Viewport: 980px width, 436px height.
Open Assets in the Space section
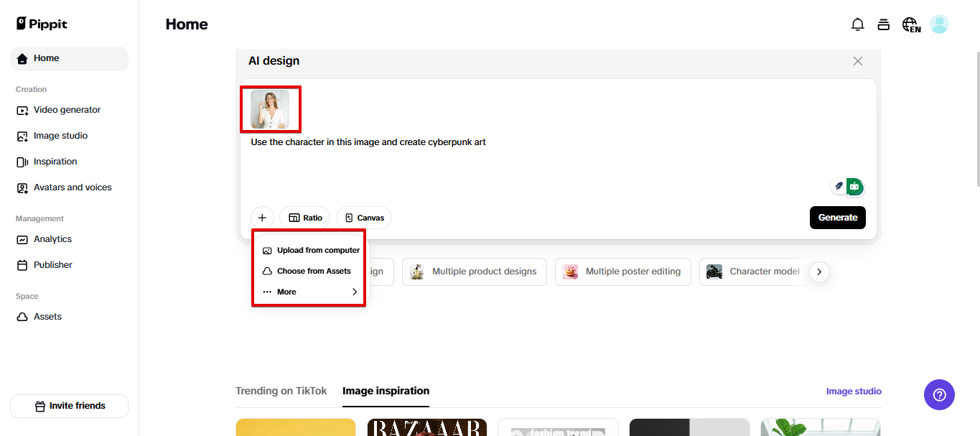(46, 316)
